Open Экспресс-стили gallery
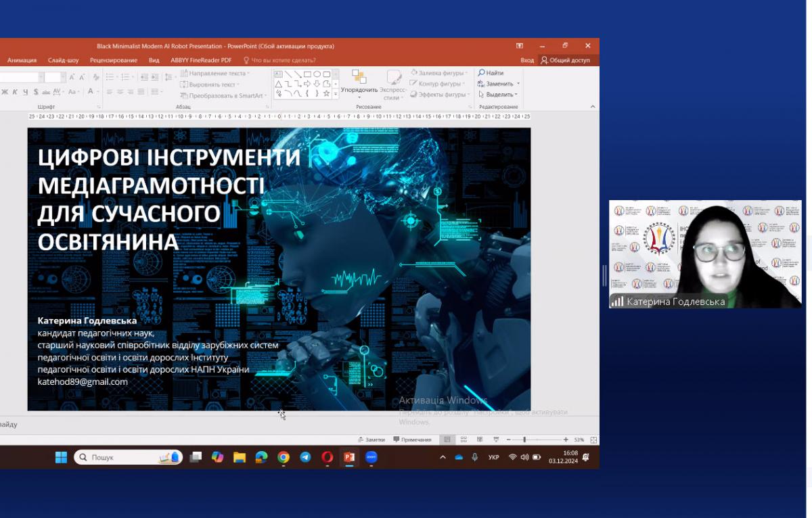This screenshot has width=812, height=518. coord(393,86)
